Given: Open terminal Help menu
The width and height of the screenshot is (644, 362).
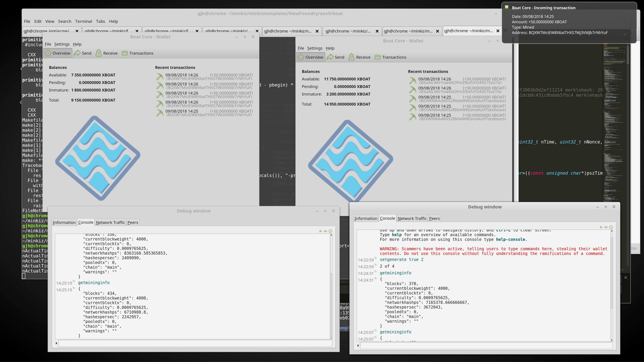Looking at the screenshot, I should tap(114, 21).
